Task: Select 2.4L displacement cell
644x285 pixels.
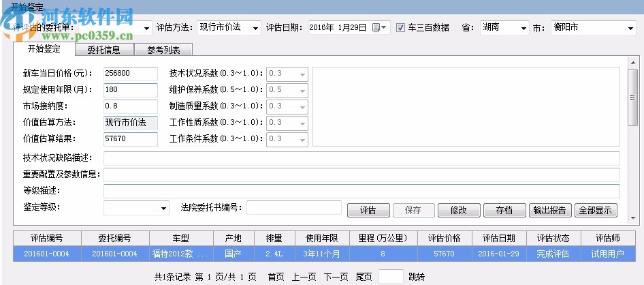Action: click(x=274, y=254)
